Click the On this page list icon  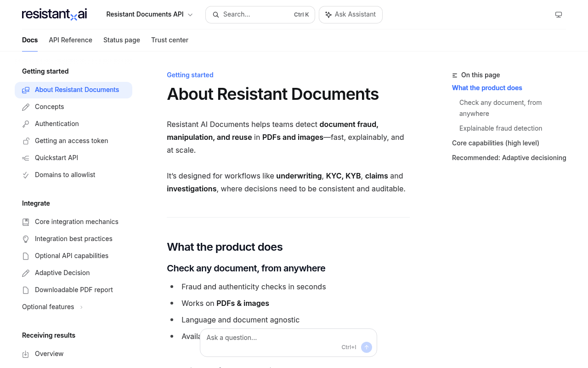[455, 75]
